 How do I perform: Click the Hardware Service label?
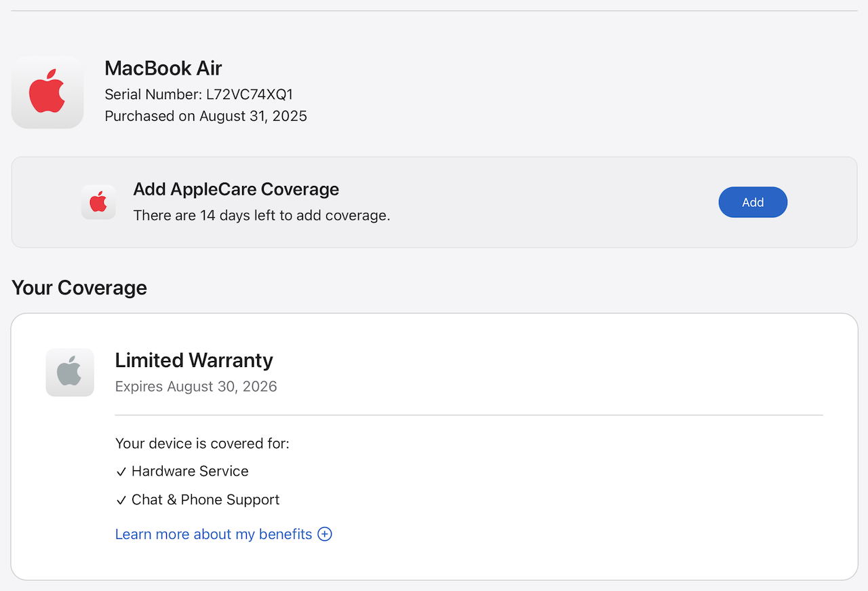point(190,471)
